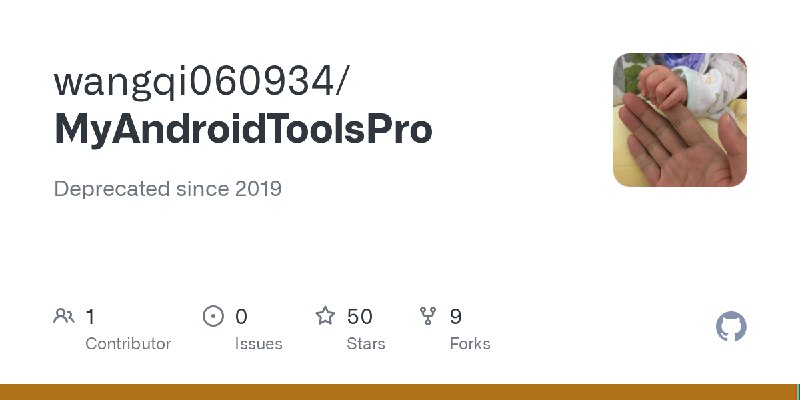The height and width of the screenshot is (400, 800).
Task: Open the Issues label
Action: pyautogui.click(x=259, y=344)
